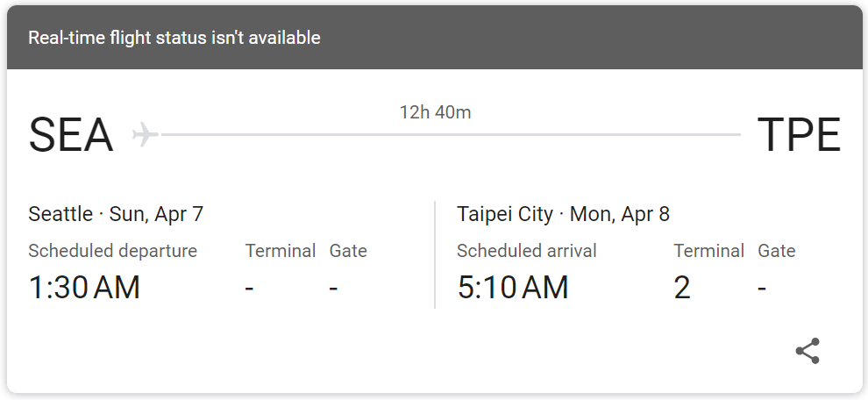Click the Seattle Sun, Apr 7 text
Image resolution: width=868 pixels, height=400 pixels.
pos(116,214)
